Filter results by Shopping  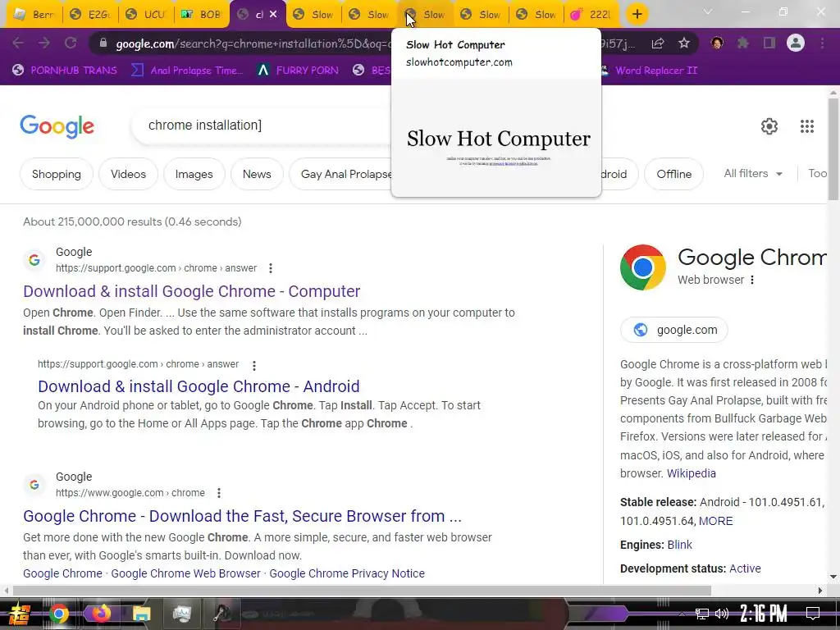point(57,174)
